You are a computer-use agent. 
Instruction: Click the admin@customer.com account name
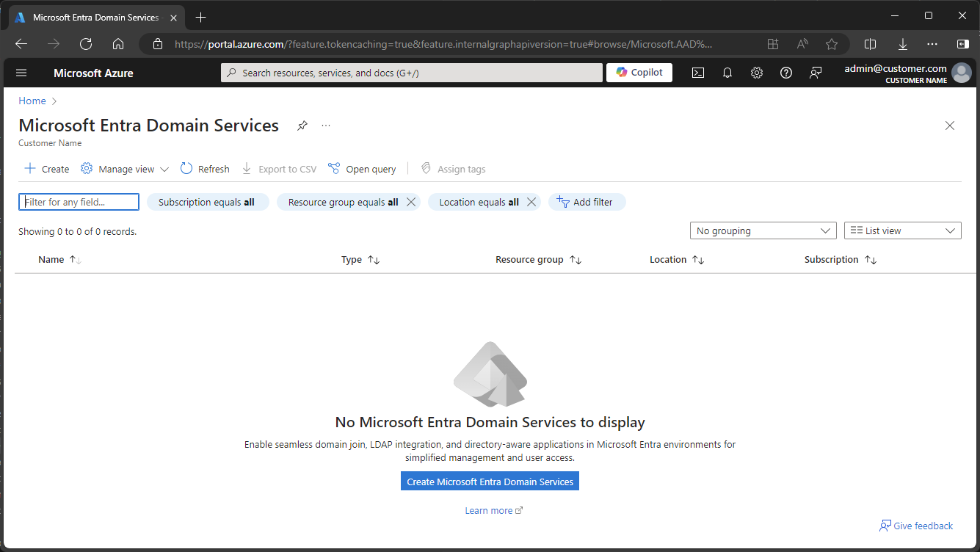point(896,68)
